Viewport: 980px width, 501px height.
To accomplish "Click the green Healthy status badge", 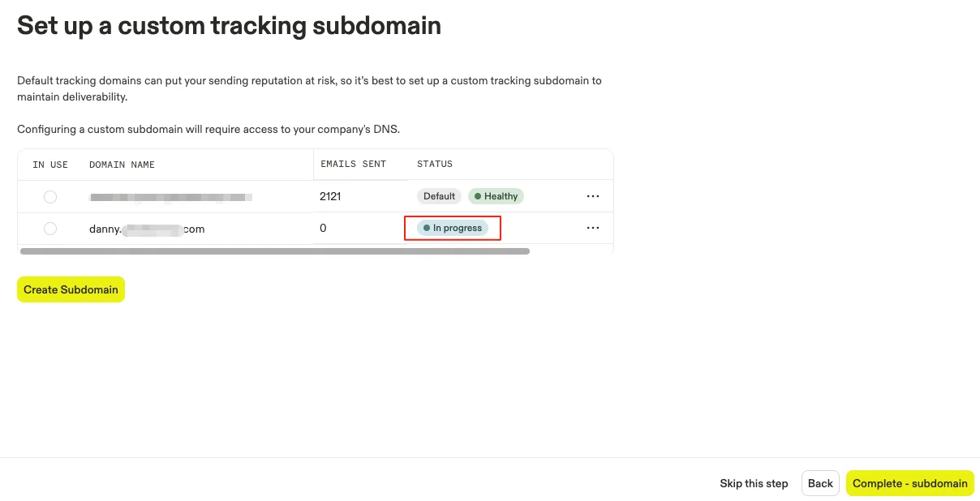I will [x=496, y=196].
